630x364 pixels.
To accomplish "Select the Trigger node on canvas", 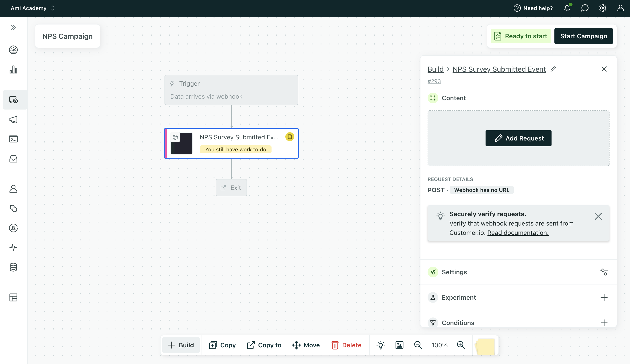I will click(231, 90).
